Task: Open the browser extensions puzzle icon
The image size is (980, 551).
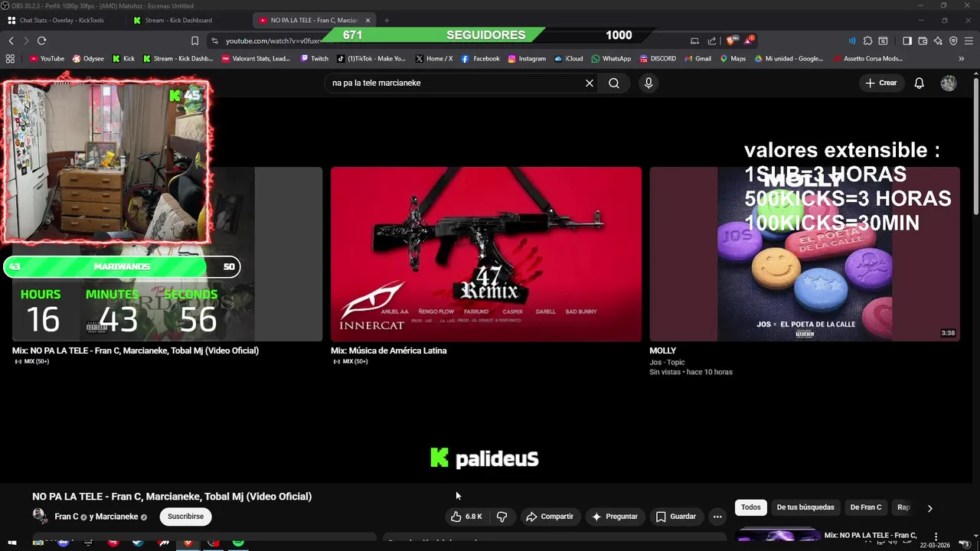Action: tap(867, 41)
